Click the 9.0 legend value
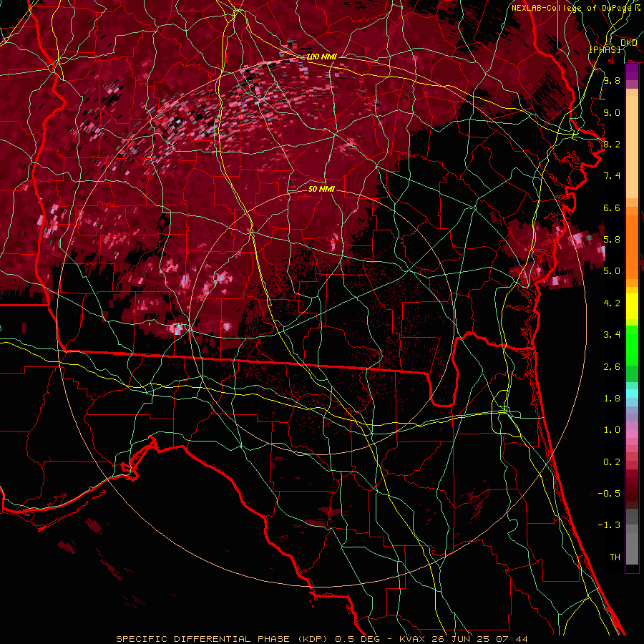 612,112
